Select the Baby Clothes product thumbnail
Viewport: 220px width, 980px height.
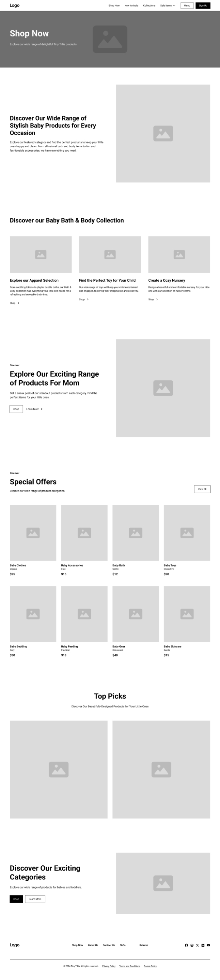[33, 532]
